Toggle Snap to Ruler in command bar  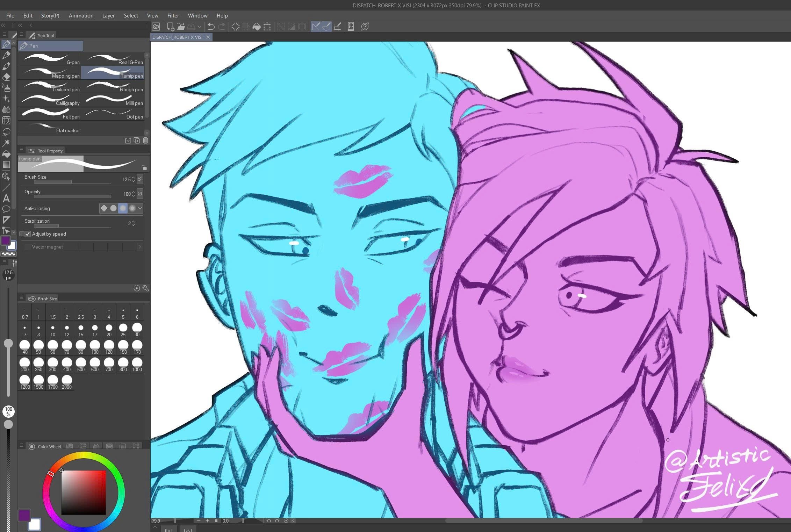pyautogui.click(x=316, y=27)
